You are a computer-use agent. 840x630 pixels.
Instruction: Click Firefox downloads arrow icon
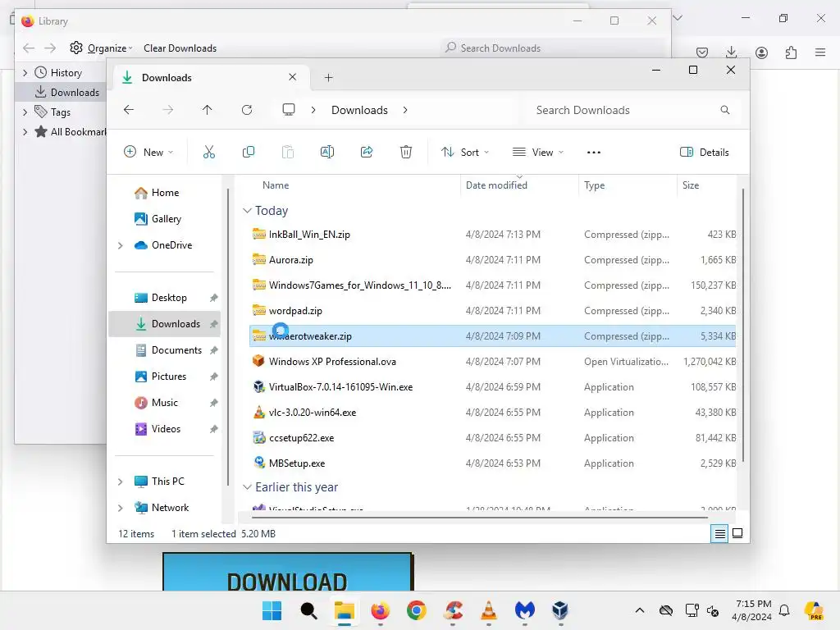[x=731, y=52]
